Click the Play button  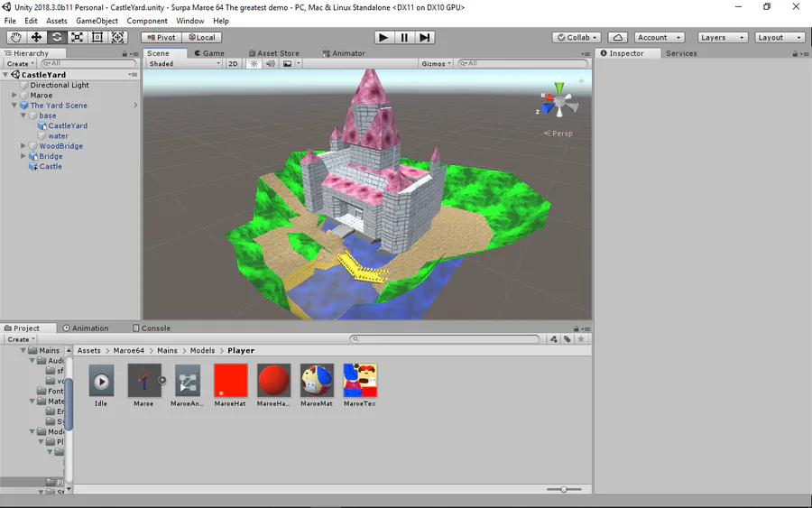(x=383, y=37)
